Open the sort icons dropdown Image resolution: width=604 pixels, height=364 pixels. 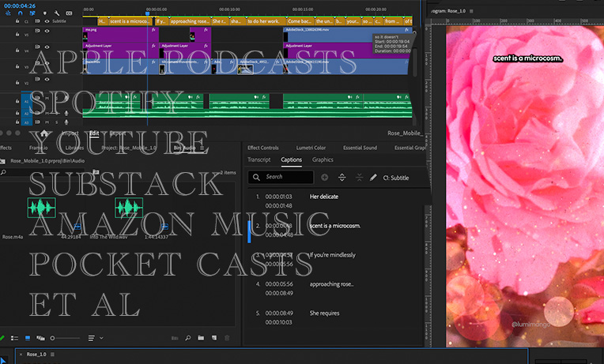[x=95, y=338]
